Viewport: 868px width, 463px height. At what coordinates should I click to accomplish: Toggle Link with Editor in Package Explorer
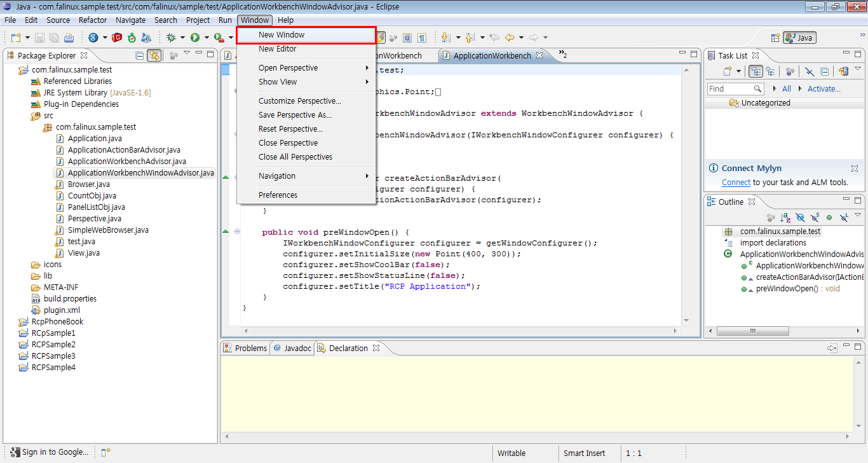pyautogui.click(x=154, y=55)
